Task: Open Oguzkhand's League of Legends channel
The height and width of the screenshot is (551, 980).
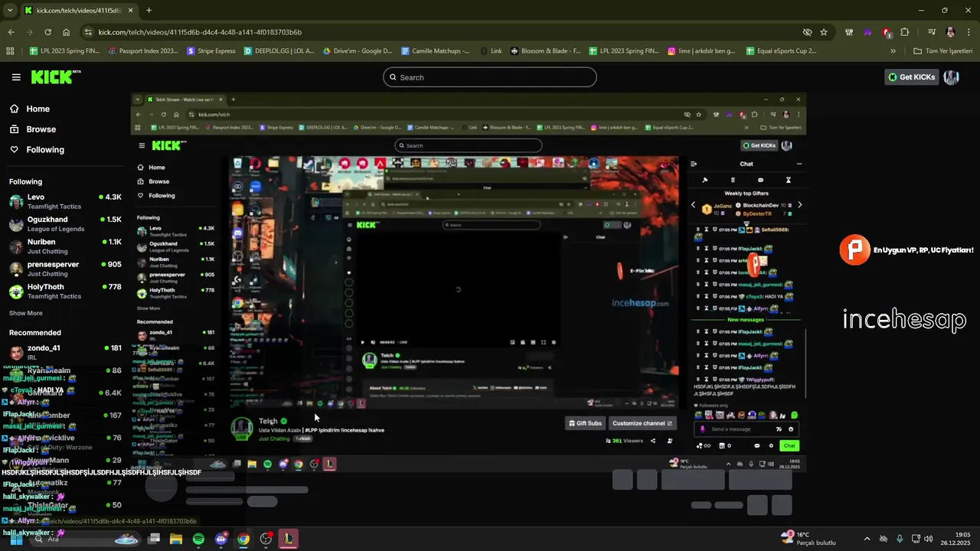Action: [65, 224]
